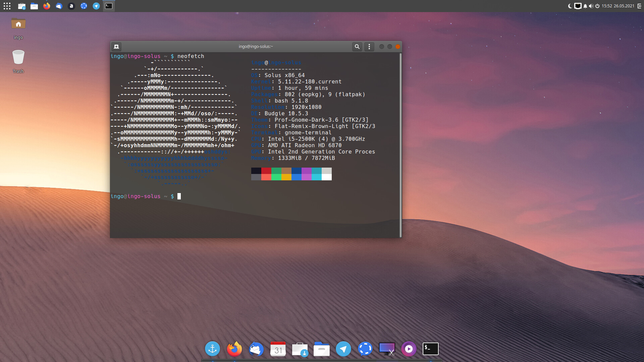This screenshot has width=644, height=362.
Task: Launch Signal from the bottom dock
Action: pyautogui.click(x=365, y=349)
